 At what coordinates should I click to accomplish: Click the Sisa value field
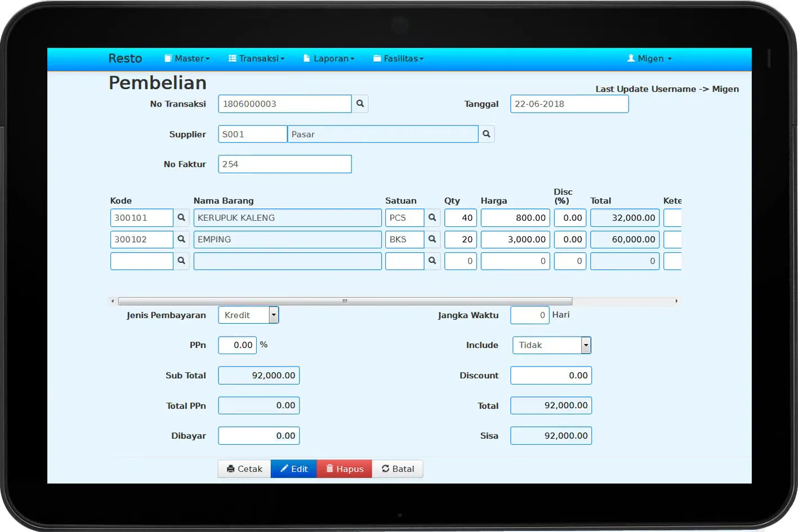click(x=551, y=436)
